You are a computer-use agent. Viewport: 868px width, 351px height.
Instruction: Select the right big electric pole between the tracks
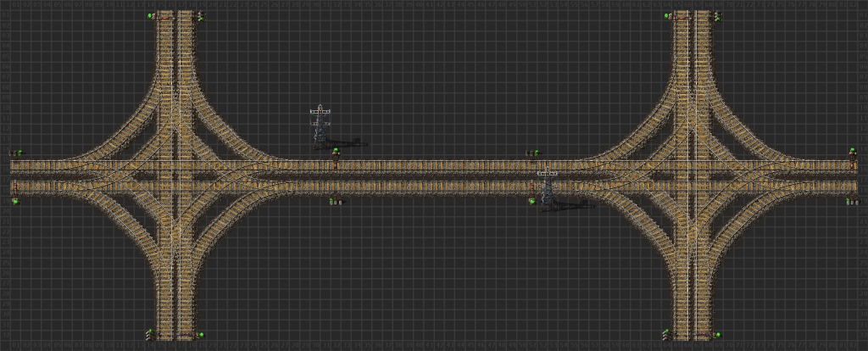coord(547,189)
